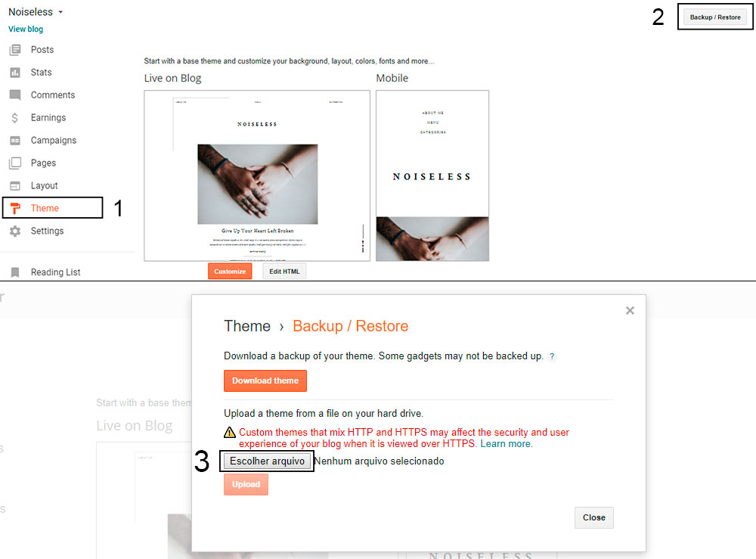Click the help question mark icon

[552, 356]
